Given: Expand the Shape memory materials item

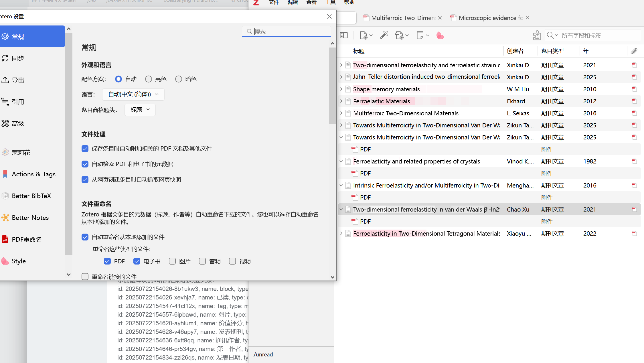Looking at the screenshot, I should (x=341, y=89).
